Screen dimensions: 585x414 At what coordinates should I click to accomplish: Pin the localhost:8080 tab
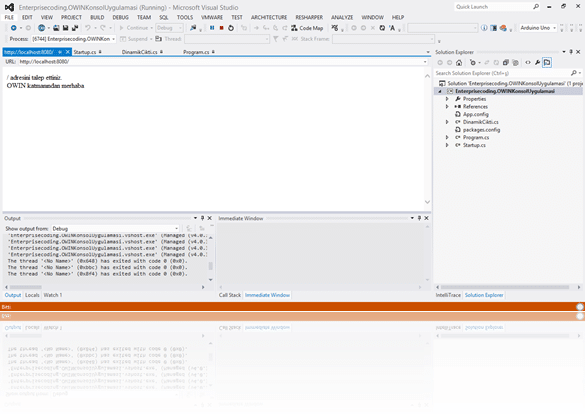coord(60,52)
